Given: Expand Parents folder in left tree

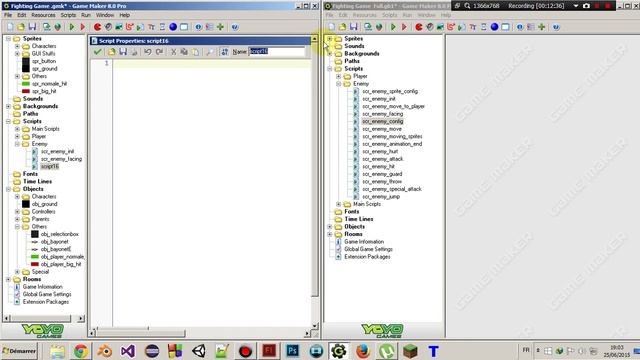Looking at the screenshot, I should [17, 219].
